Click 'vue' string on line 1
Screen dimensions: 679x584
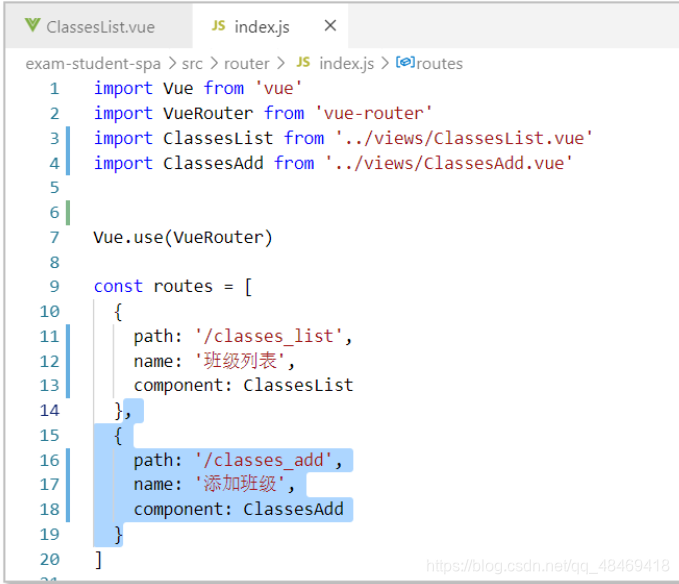[x=278, y=88]
